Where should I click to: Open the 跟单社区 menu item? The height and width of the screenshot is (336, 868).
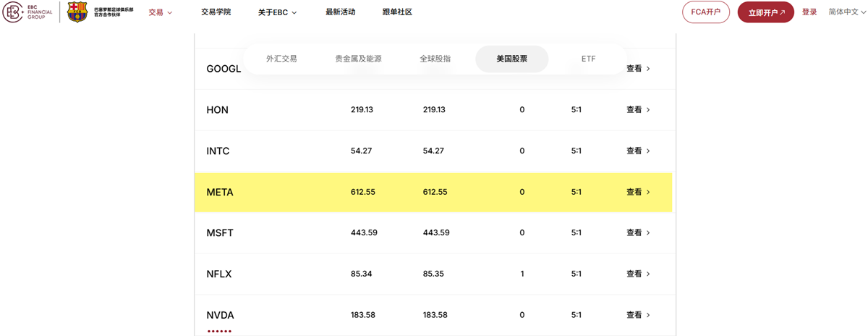(x=397, y=12)
